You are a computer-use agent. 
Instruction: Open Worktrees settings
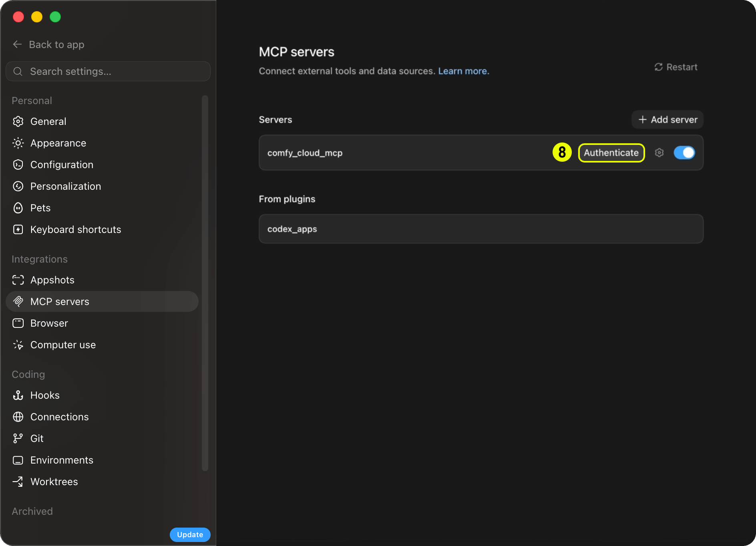point(102,482)
